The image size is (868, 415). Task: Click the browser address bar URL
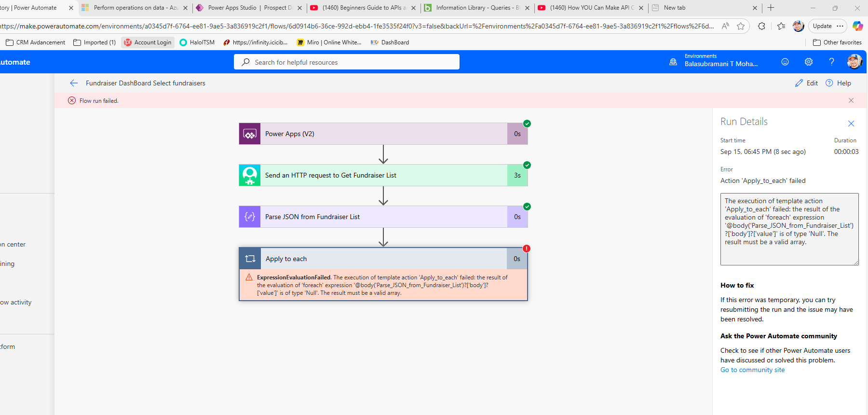(x=357, y=26)
